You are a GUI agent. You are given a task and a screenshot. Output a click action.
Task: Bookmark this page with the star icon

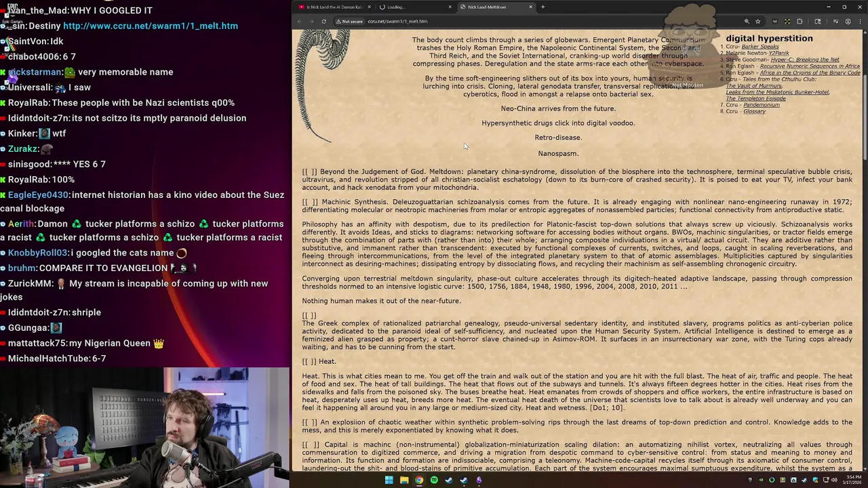point(758,21)
